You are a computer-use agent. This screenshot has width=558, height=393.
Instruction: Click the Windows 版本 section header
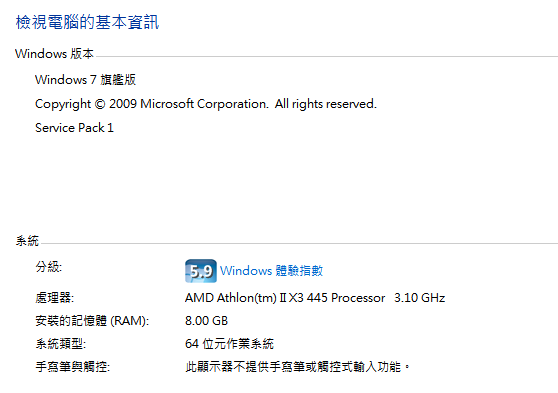point(54,54)
